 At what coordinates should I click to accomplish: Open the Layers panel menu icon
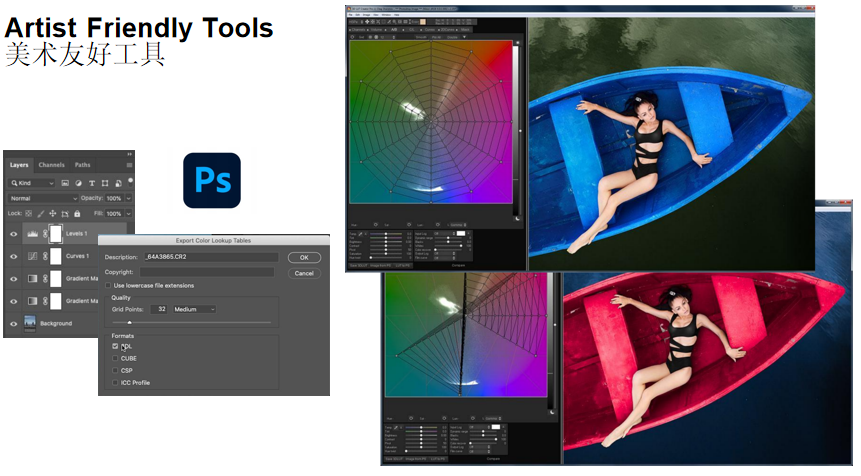(x=129, y=165)
